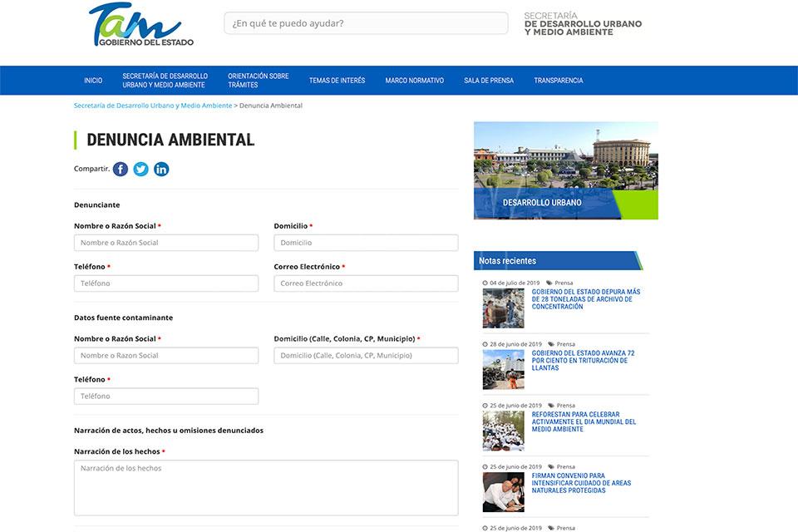The image size is (798, 532).
Task: Click the Tam Gobierno del Estado logo
Action: point(141,25)
